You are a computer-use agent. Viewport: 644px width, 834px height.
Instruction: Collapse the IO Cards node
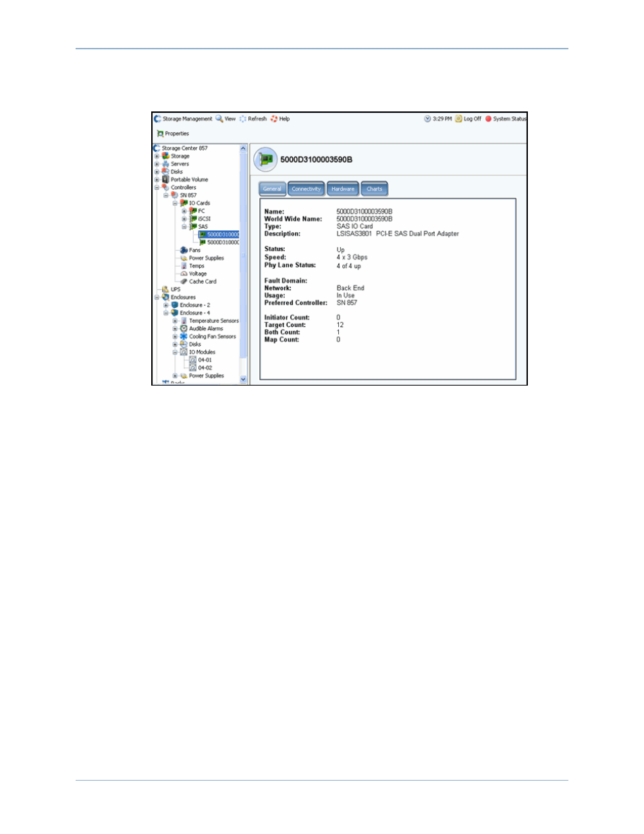(175, 203)
